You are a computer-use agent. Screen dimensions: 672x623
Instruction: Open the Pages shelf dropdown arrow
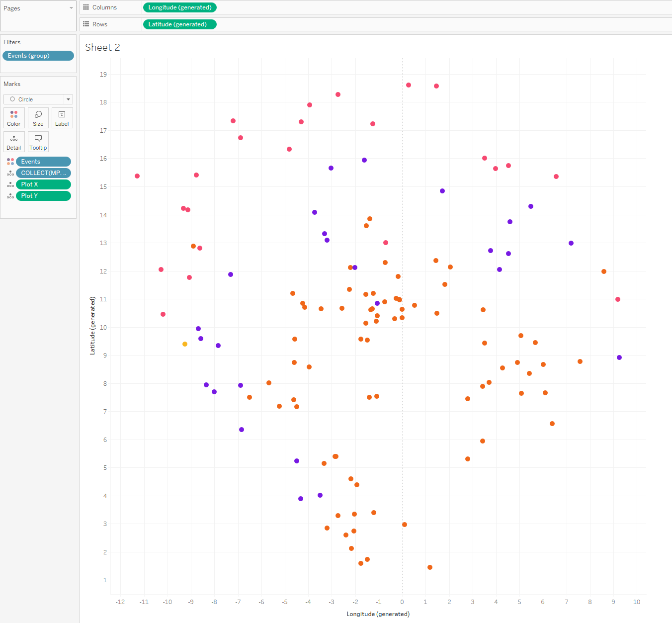point(71,8)
